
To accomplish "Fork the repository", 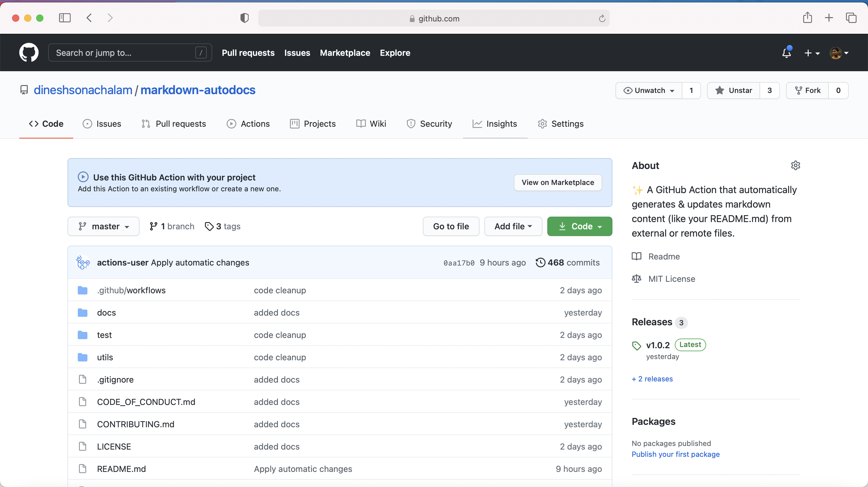I will pos(808,91).
